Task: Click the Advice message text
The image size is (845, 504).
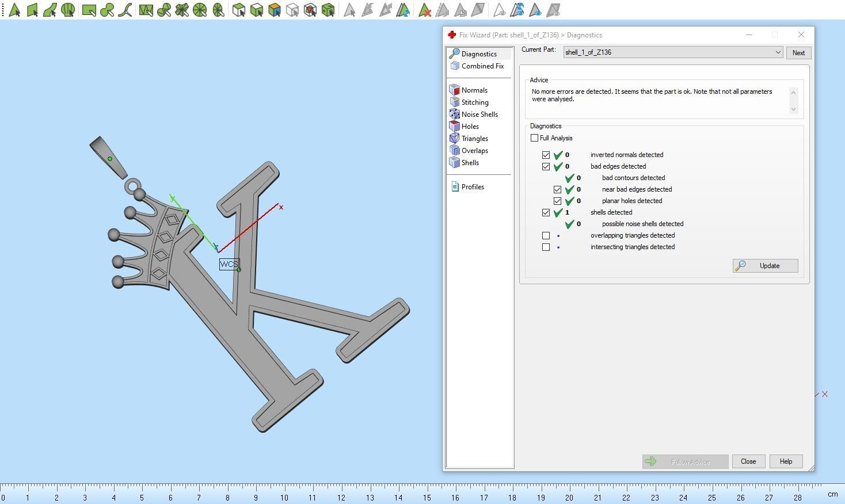Action: coord(652,96)
